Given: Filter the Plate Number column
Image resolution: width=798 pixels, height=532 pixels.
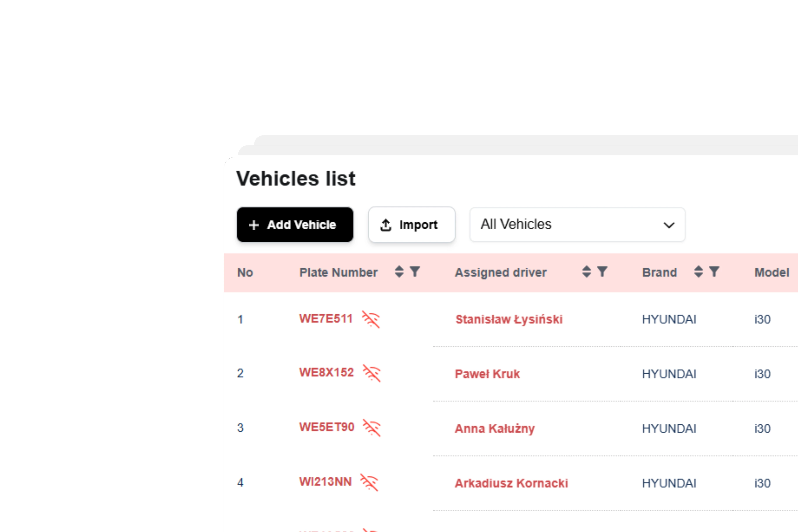Looking at the screenshot, I should [x=415, y=272].
